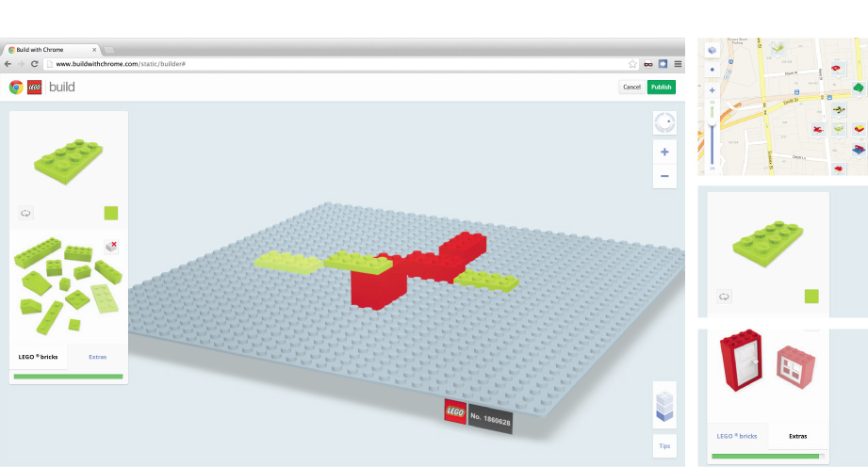Click the large green plate preview image
Screen dimensions: 868x467
(x=68, y=160)
